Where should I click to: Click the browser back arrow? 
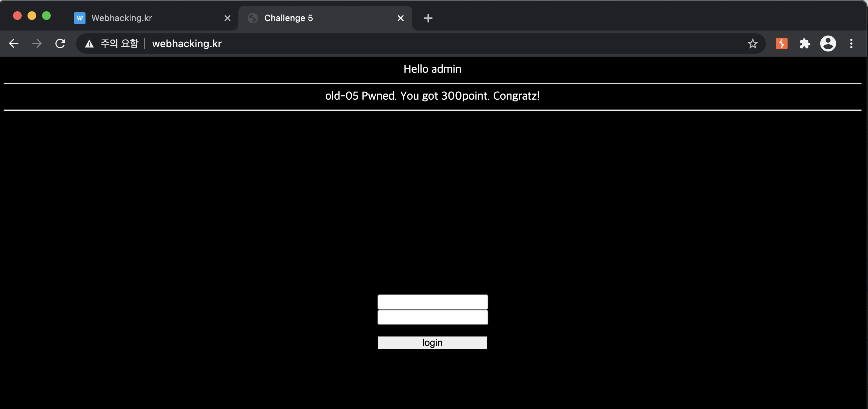click(x=14, y=44)
